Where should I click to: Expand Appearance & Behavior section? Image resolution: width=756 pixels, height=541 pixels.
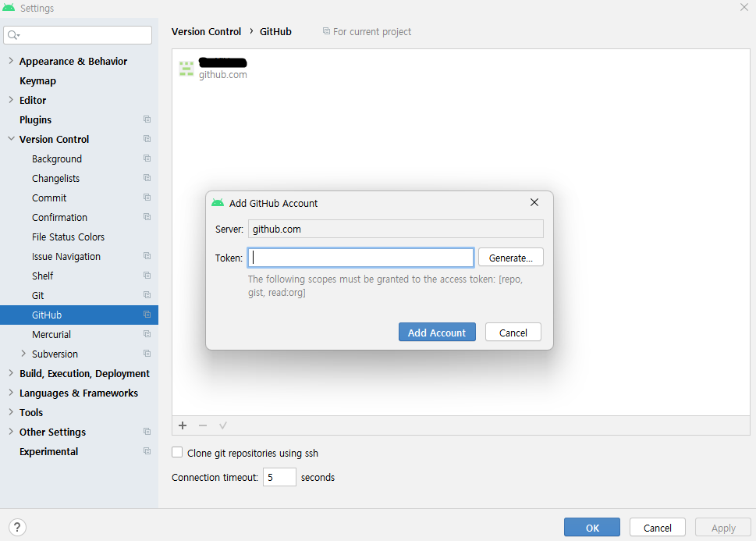11,61
